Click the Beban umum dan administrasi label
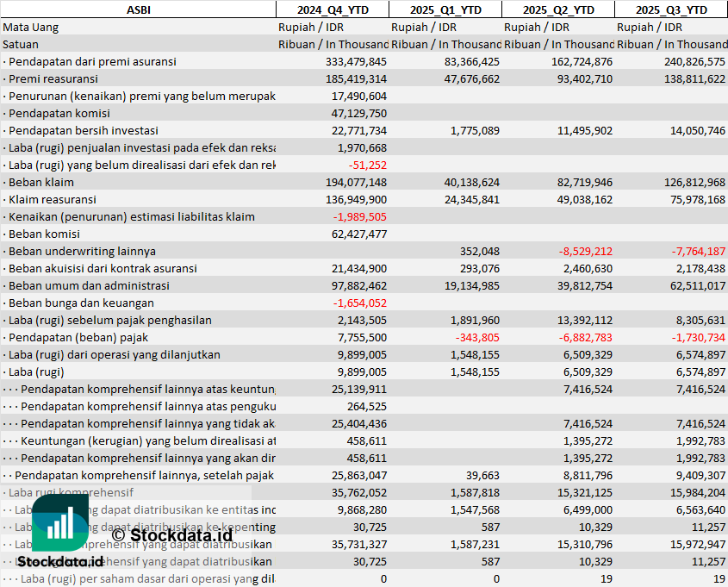This screenshot has height=587, width=728. [x=89, y=285]
